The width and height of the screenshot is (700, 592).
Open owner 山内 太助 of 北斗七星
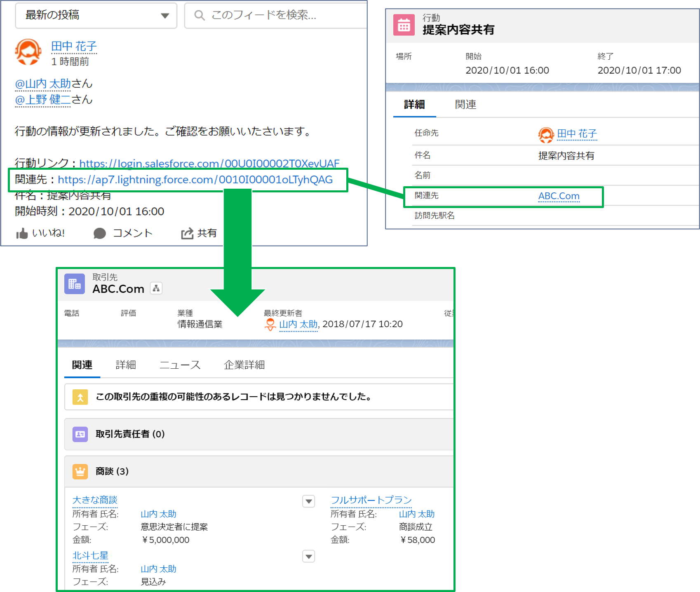point(158,569)
